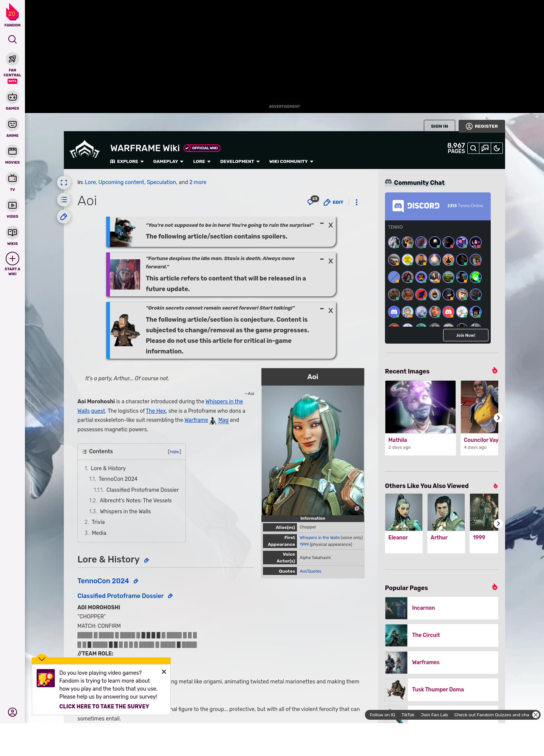Image resolution: width=544 pixels, height=756 pixels.
Task: Advance Others Like You Also Viewed carousel
Action: pos(498,524)
